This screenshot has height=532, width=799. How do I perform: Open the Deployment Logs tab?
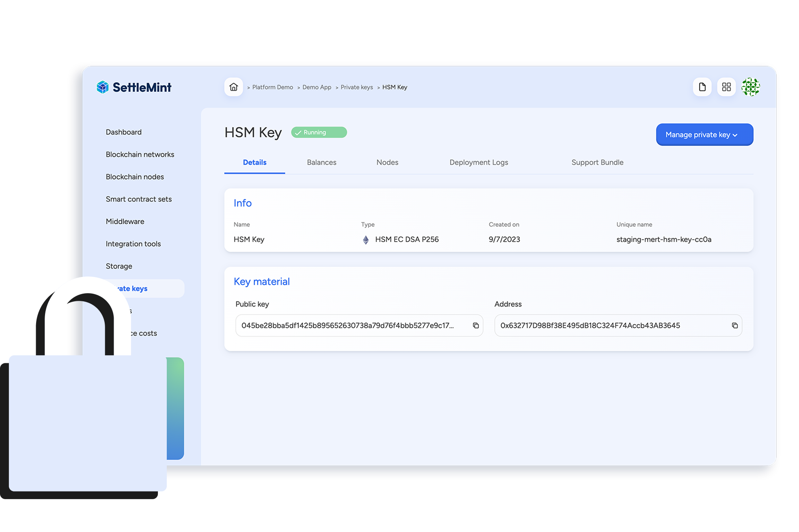478,162
